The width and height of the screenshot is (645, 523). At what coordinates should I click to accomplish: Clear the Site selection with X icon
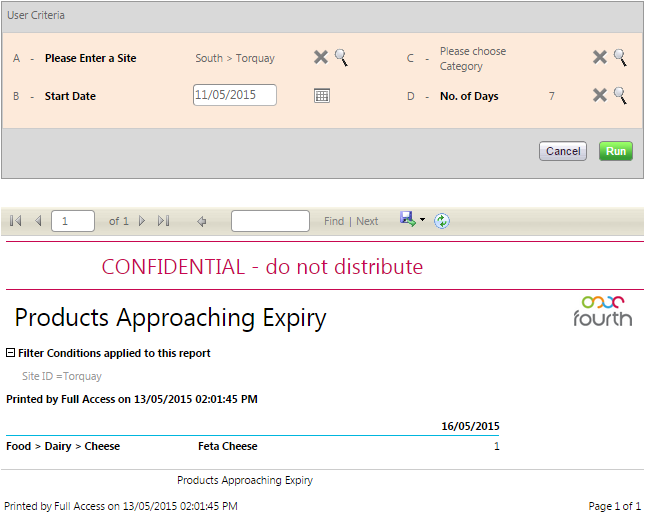click(x=321, y=58)
